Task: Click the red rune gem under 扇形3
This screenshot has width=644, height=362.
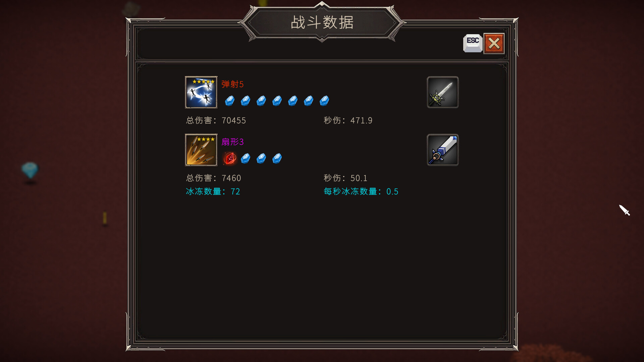Action: 230,158
